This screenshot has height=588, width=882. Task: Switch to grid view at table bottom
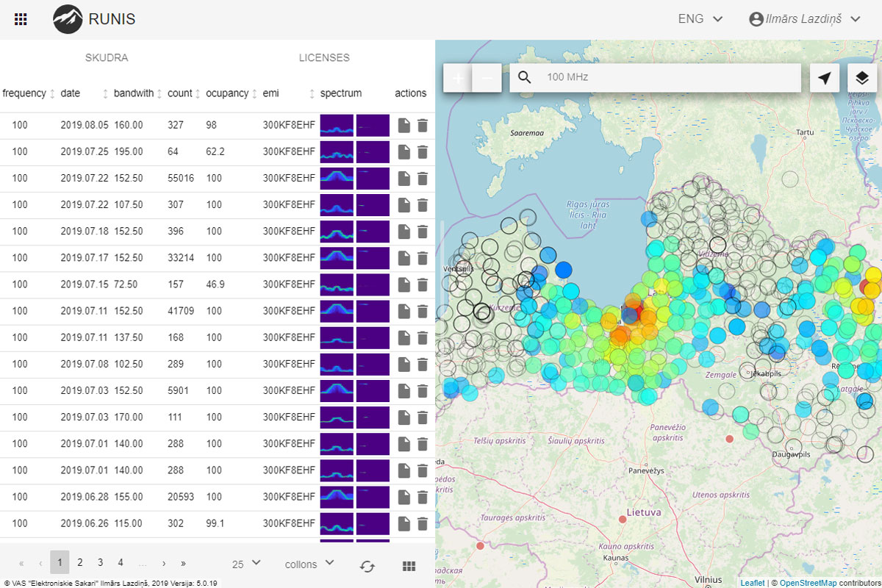pos(409,566)
